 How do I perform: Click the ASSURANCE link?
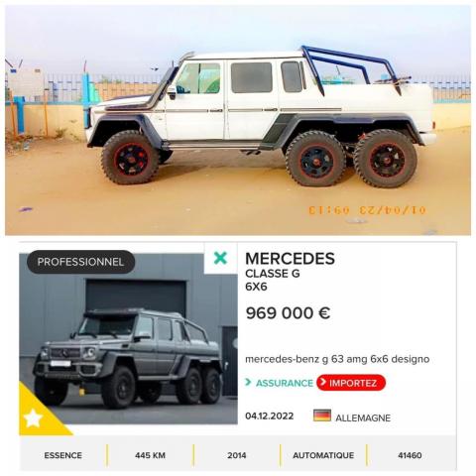click(x=285, y=383)
